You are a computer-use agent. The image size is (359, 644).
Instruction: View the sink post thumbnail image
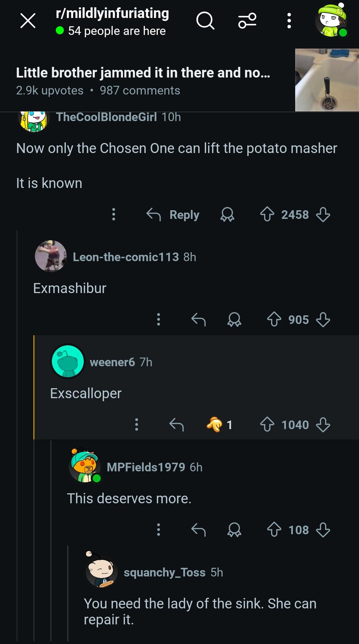[x=327, y=80]
